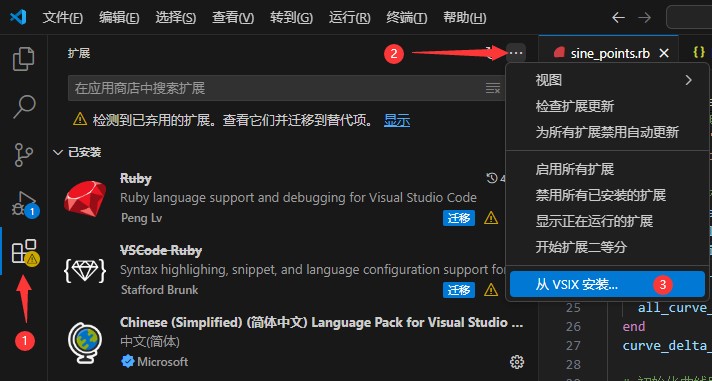712x381 pixels.
Task: Select 检查扩展更新 menu item
Action: click(607, 107)
